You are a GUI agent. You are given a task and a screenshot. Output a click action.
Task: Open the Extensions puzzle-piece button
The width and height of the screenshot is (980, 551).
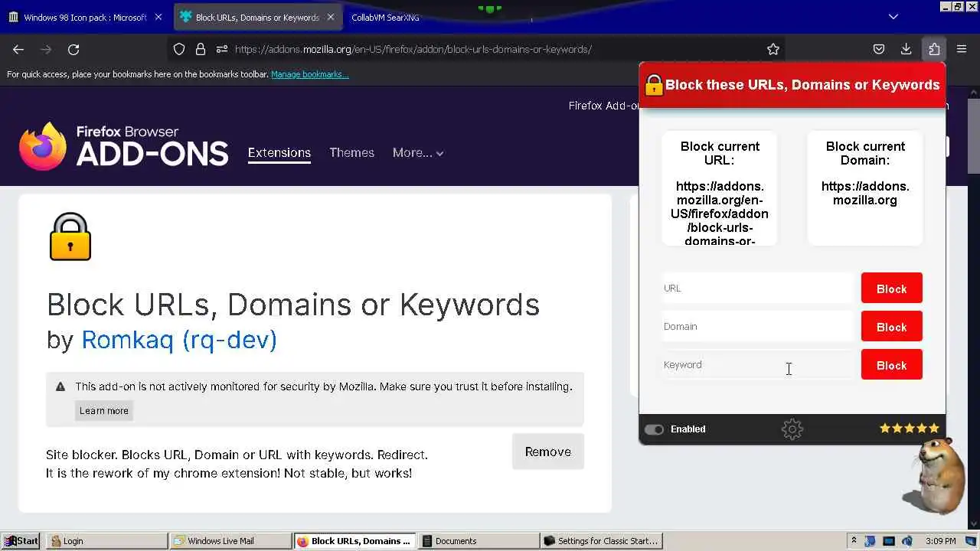click(x=934, y=49)
